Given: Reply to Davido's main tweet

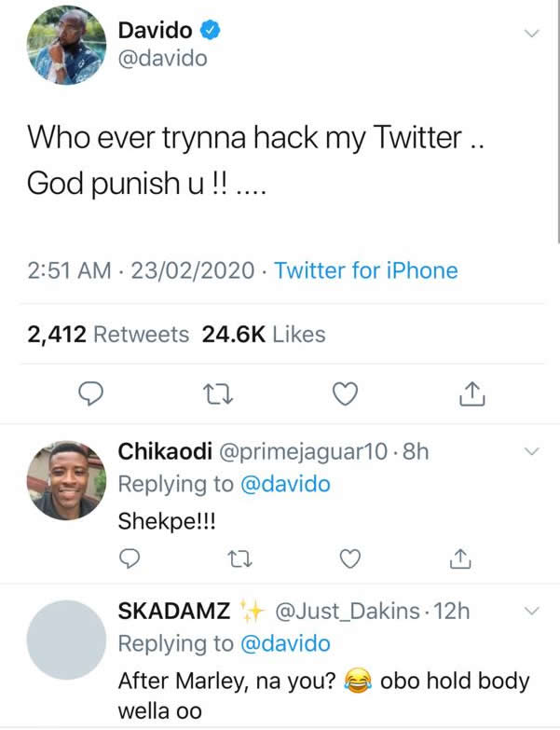Looking at the screenshot, I should 89,395.
